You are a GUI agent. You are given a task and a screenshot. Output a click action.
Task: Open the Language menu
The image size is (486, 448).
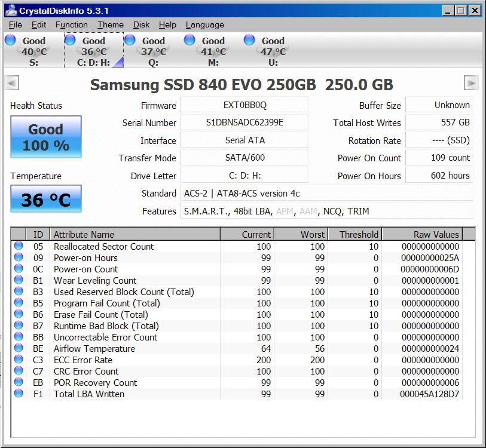(205, 24)
